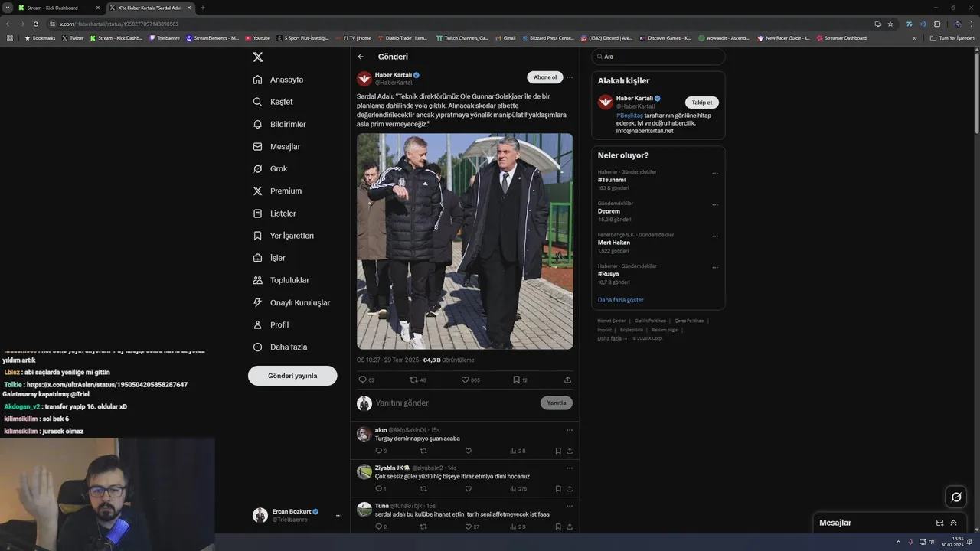Image resolution: width=980 pixels, height=551 pixels.
Task: Reload the page
Action: [35, 24]
